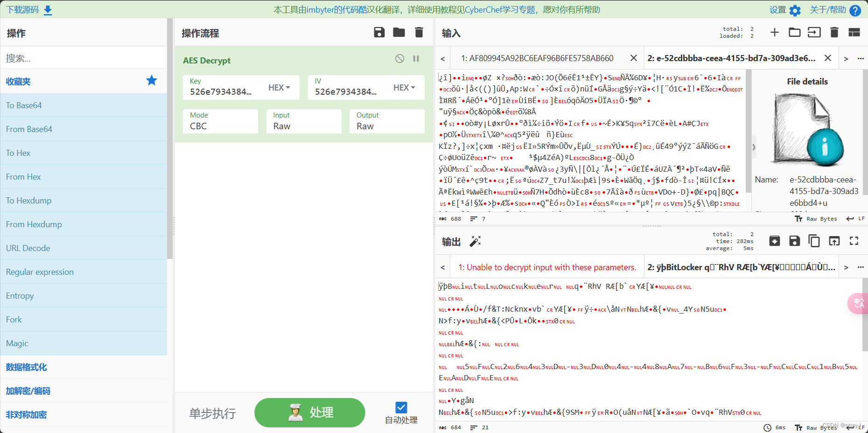
Task: Open folder as input icon
Action: pos(795,32)
